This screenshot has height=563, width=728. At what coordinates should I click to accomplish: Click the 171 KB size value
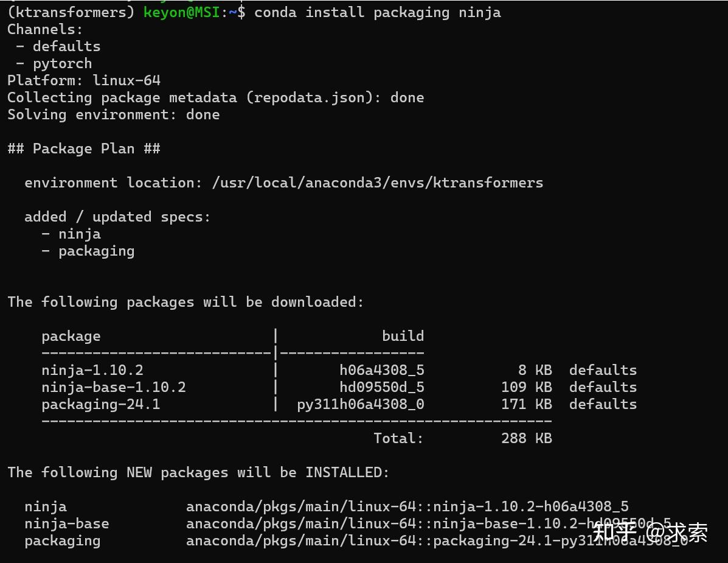click(527, 404)
